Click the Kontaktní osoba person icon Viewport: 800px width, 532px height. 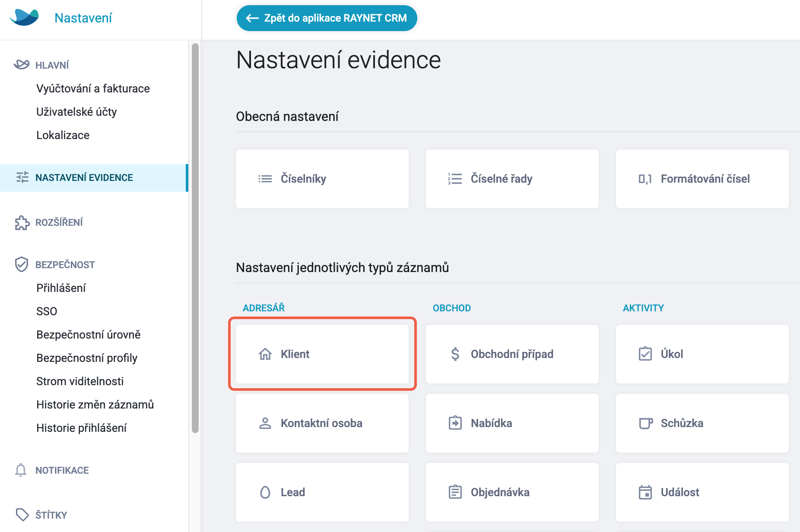(x=265, y=423)
